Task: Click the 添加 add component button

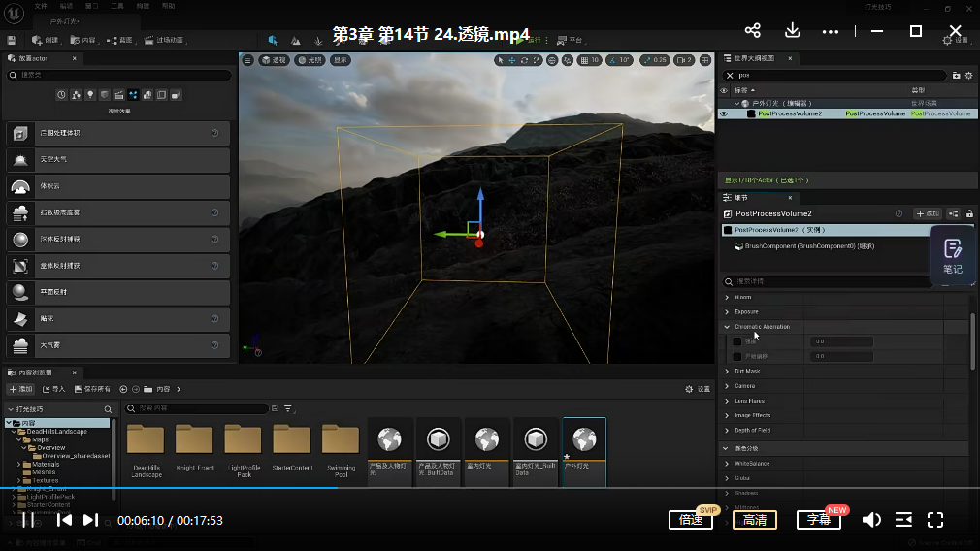Action: point(928,213)
